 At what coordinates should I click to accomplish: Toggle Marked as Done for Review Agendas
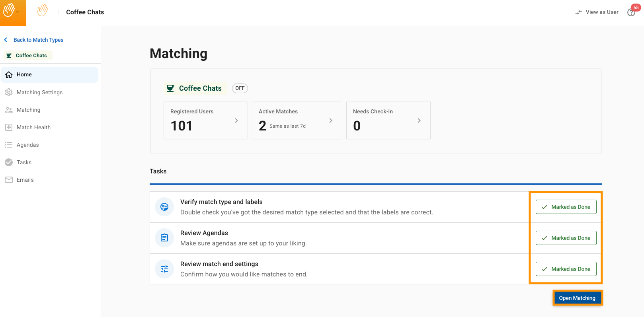(566, 238)
